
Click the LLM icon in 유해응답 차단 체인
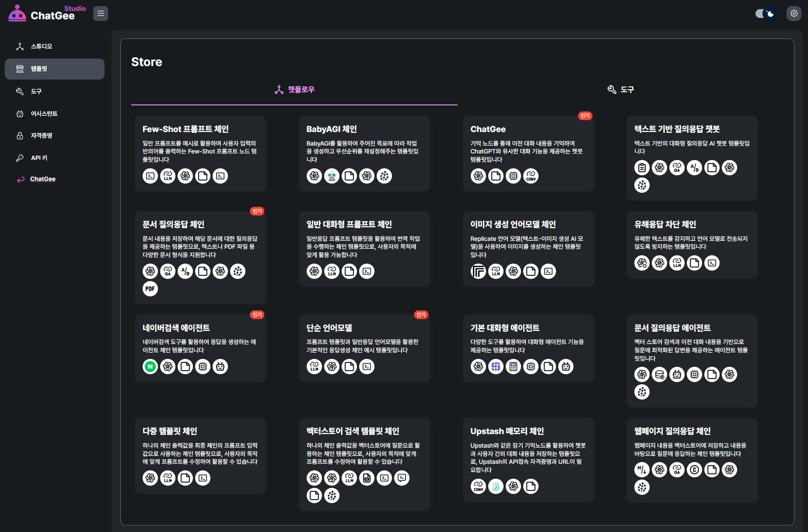pos(677,263)
